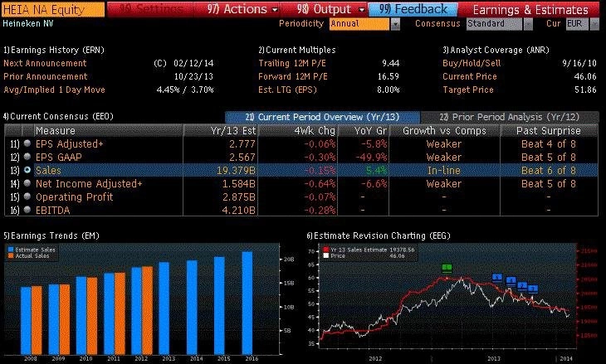Click the blue Estimate Sales legend swatch
Viewport: 606px width, 364px height.
pyautogui.click(x=11, y=250)
